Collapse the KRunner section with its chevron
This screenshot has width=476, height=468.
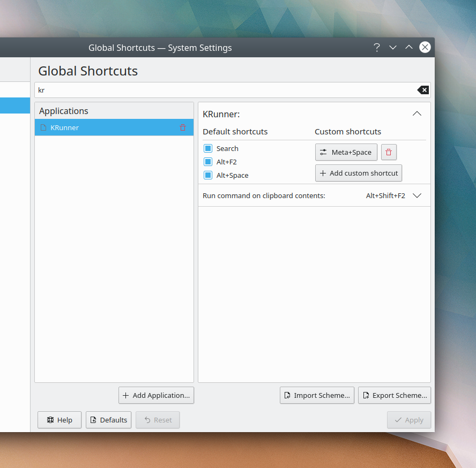click(416, 114)
